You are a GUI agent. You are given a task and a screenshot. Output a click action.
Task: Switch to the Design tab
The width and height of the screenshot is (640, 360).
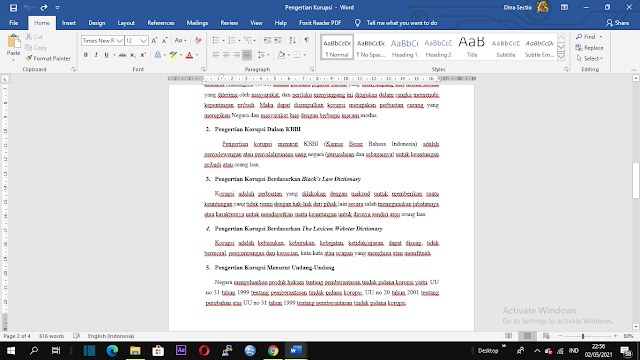[97, 23]
